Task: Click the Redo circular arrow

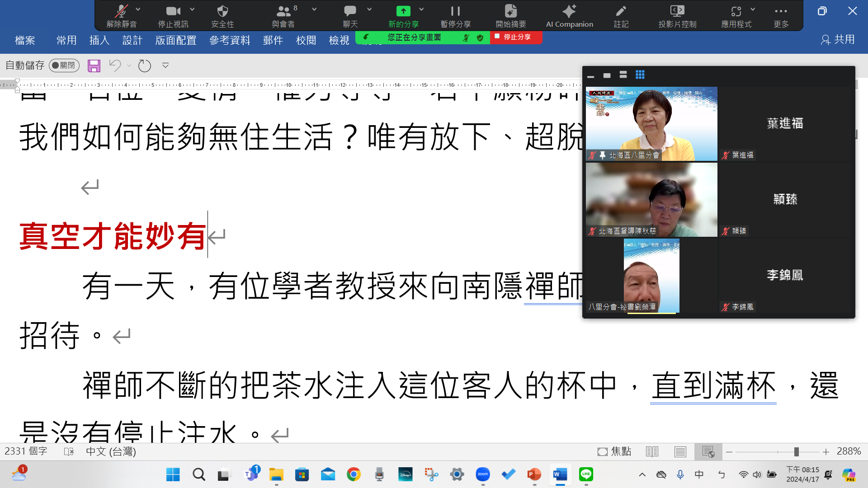Action: point(145,66)
